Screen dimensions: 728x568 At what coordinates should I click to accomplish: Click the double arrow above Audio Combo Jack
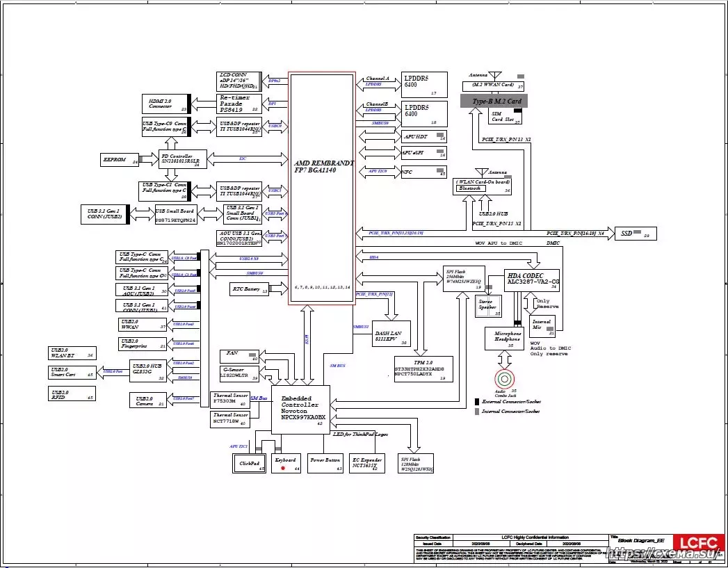(x=505, y=359)
